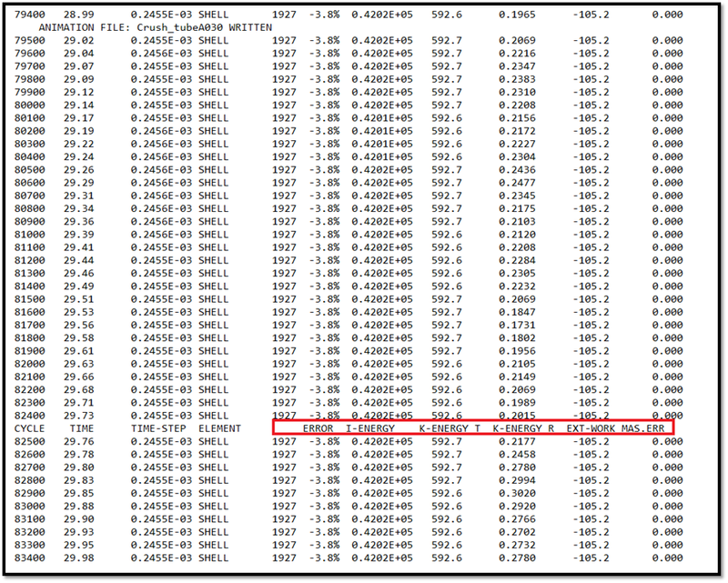Click the ERROR column header

point(318,428)
